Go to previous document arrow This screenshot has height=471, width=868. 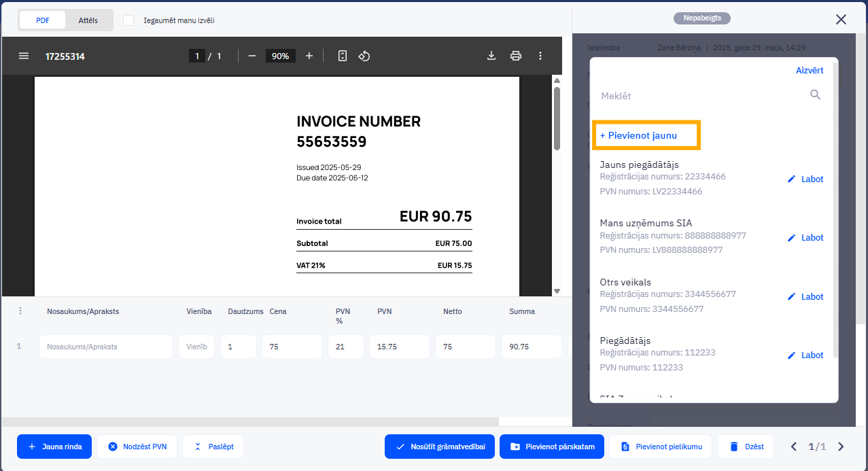pyautogui.click(x=793, y=447)
